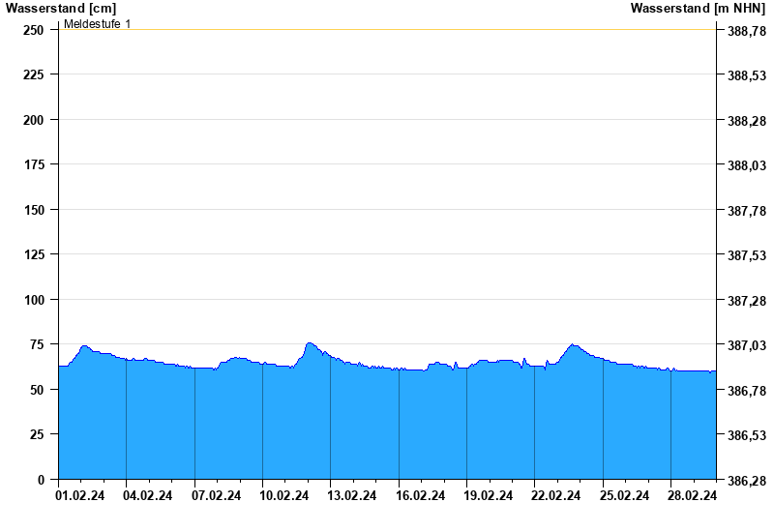Click the 25.02.24 date label
Screen dimensions: 774x532
(625, 496)
